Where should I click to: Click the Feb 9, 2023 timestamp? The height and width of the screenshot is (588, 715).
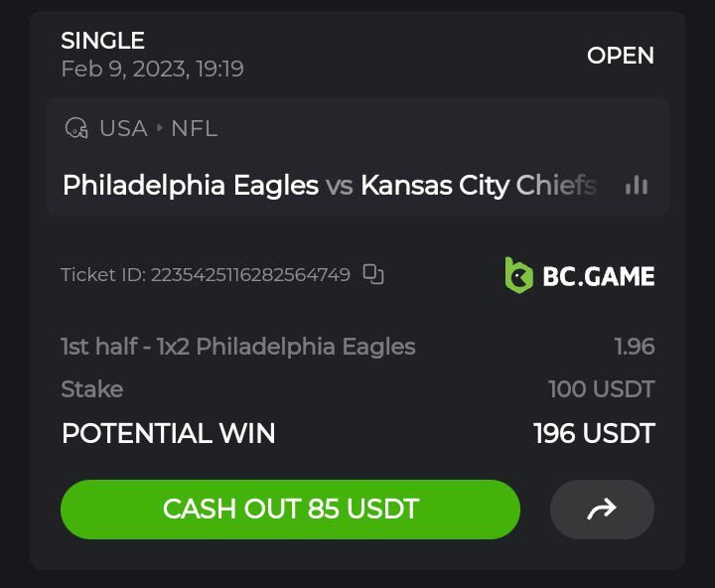tap(152, 69)
